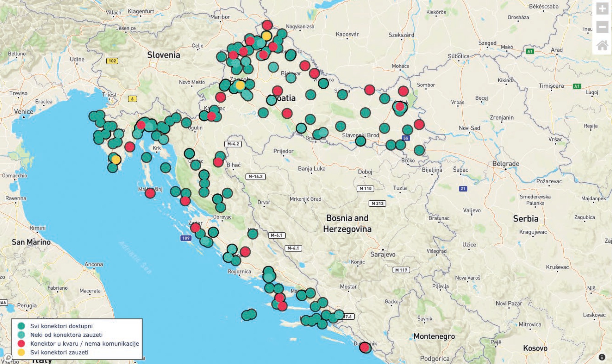Zoom out with the minus button
This screenshot has height=364, width=613.
[x=602, y=27]
